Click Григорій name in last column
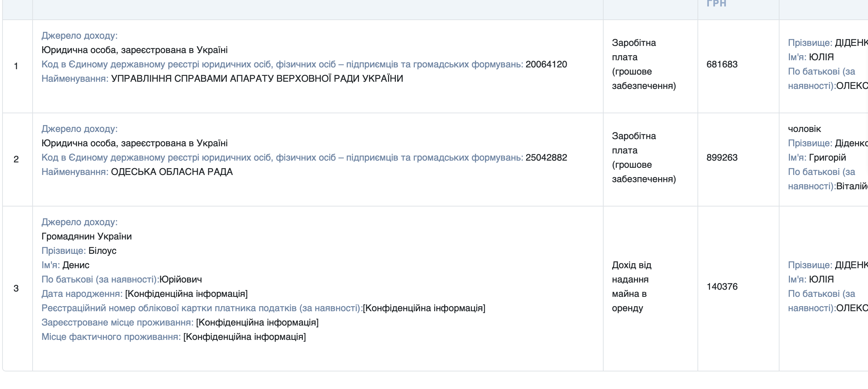 (827, 158)
